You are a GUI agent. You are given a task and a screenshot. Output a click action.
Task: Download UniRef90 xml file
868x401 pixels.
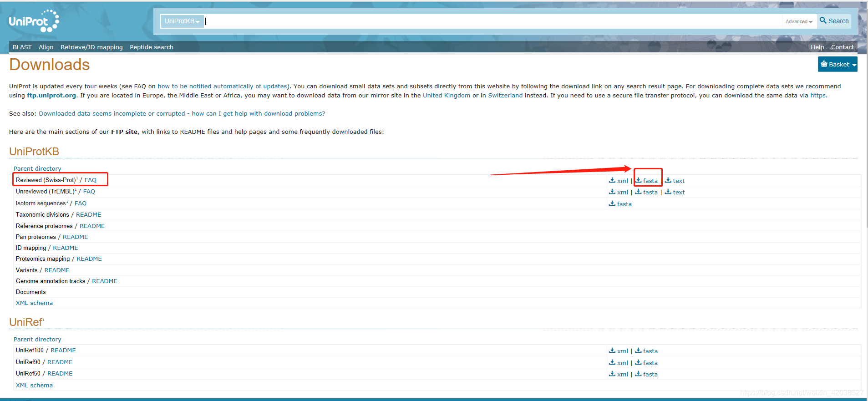(x=619, y=363)
